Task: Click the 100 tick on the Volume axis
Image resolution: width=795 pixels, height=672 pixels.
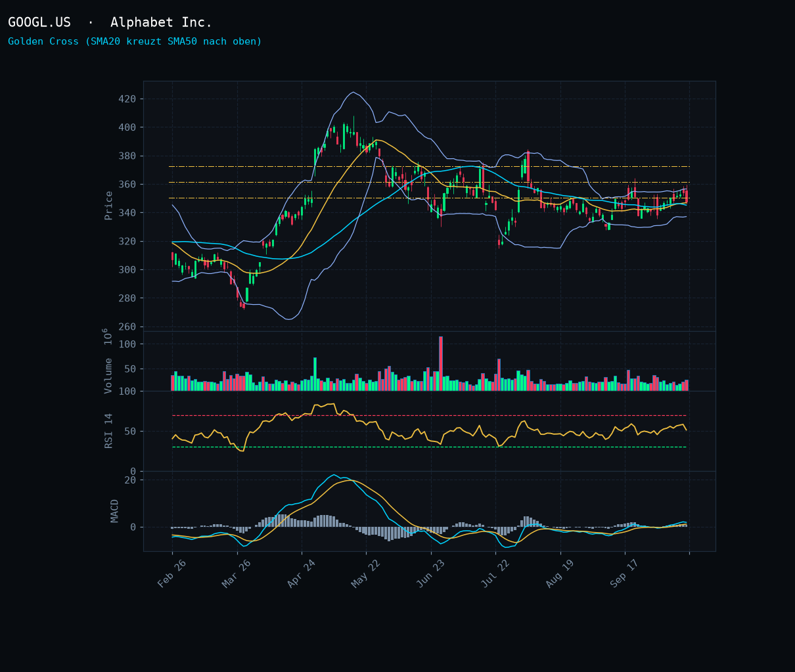Action: click(127, 344)
